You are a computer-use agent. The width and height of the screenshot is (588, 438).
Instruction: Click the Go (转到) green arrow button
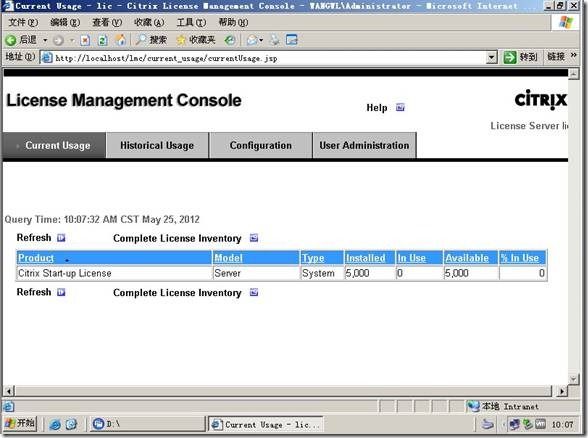click(520, 57)
